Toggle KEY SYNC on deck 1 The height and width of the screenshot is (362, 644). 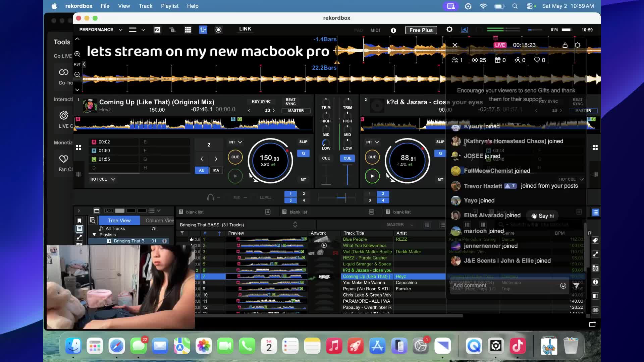(x=261, y=102)
